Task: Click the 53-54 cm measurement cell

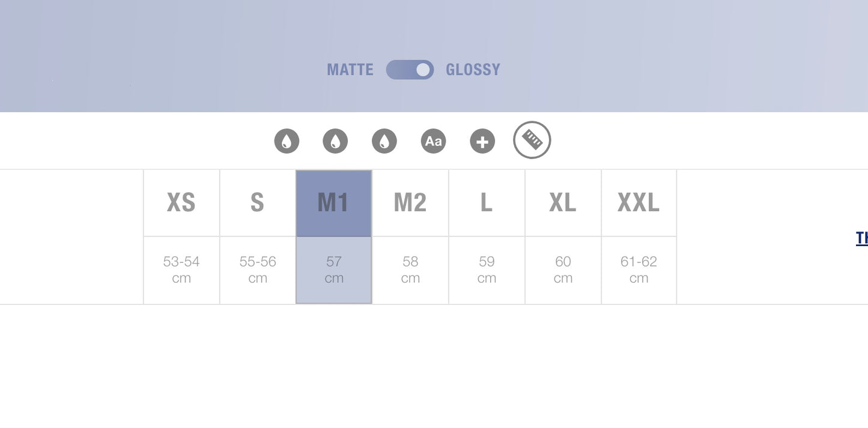Action: click(181, 270)
